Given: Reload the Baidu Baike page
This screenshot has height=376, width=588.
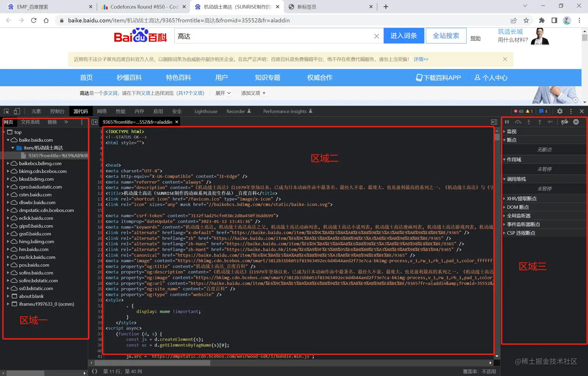Looking at the screenshot, I should (x=34, y=20).
